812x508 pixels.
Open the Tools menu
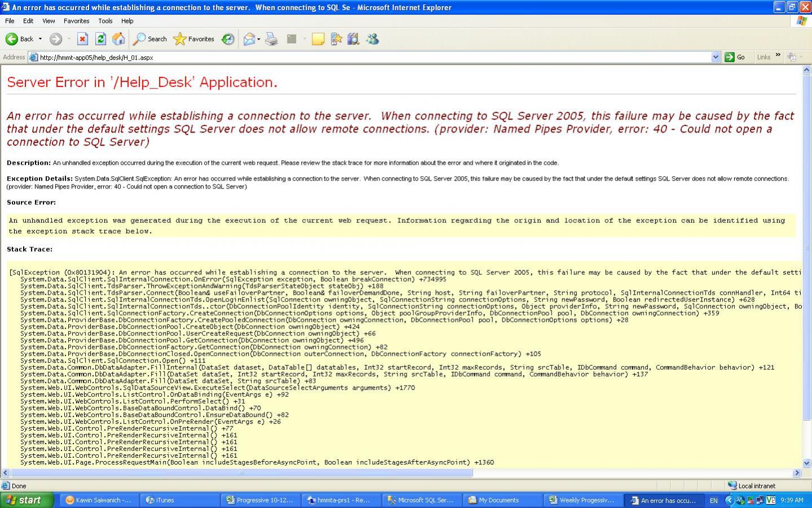[105, 21]
